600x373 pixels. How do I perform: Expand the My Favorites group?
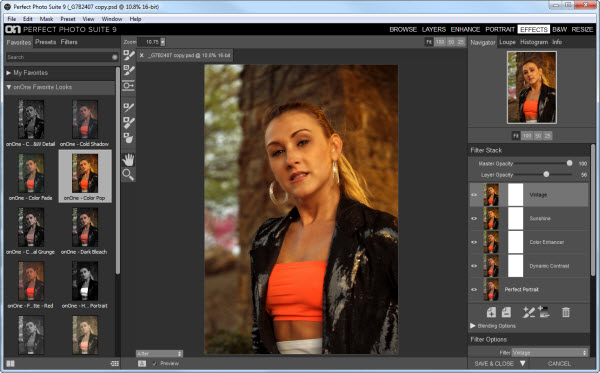click(8, 73)
